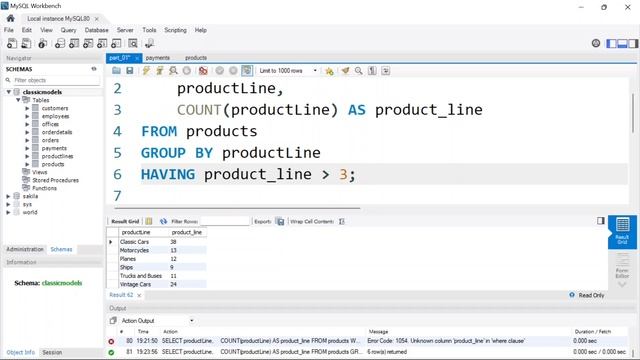
Task: Execute statement under cursor icon
Action: 160,71
